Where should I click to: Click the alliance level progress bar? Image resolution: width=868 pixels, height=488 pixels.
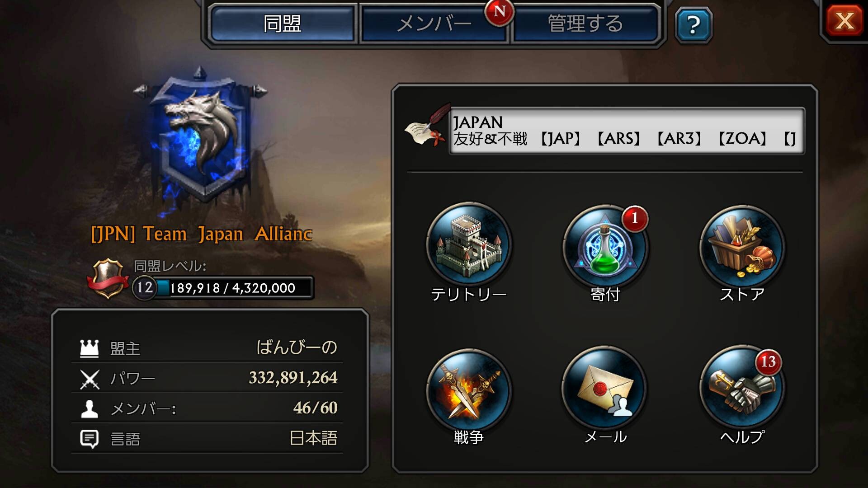click(223, 287)
